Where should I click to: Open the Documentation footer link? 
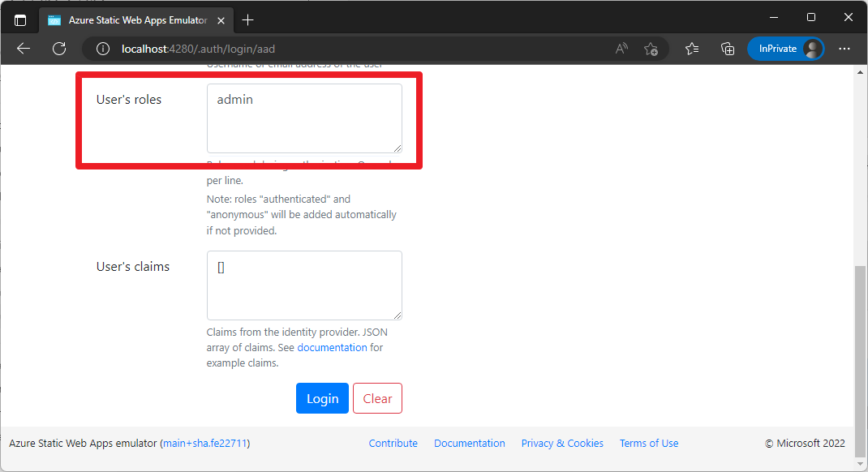tap(470, 444)
